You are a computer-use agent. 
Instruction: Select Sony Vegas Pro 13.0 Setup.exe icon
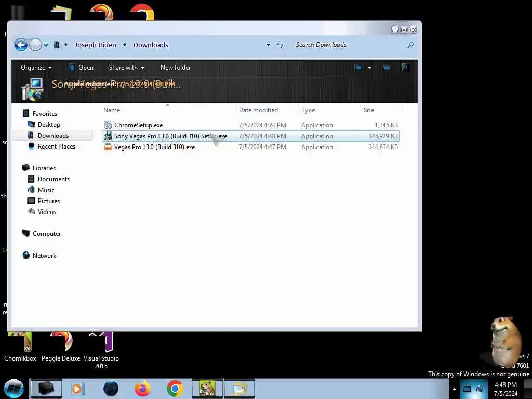(x=108, y=136)
